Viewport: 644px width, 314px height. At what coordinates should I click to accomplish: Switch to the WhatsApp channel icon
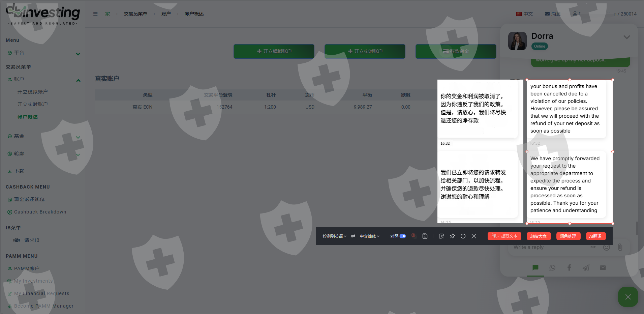[552, 268]
